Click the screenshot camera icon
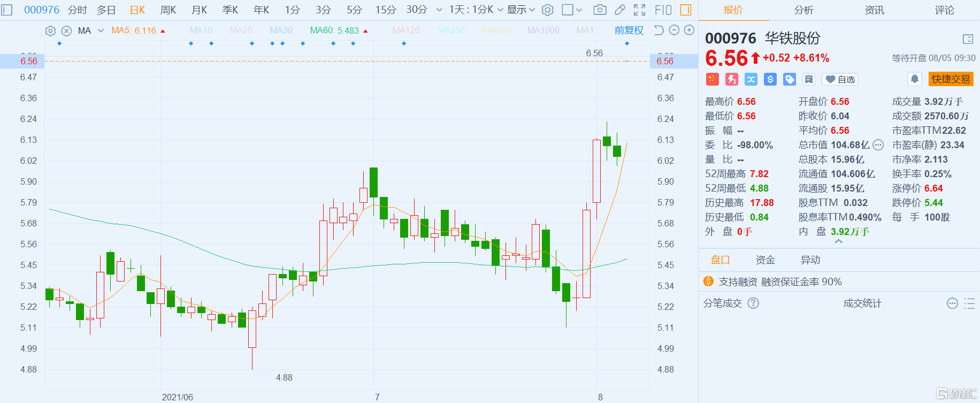The width and height of the screenshot is (980, 403). click(600, 10)
